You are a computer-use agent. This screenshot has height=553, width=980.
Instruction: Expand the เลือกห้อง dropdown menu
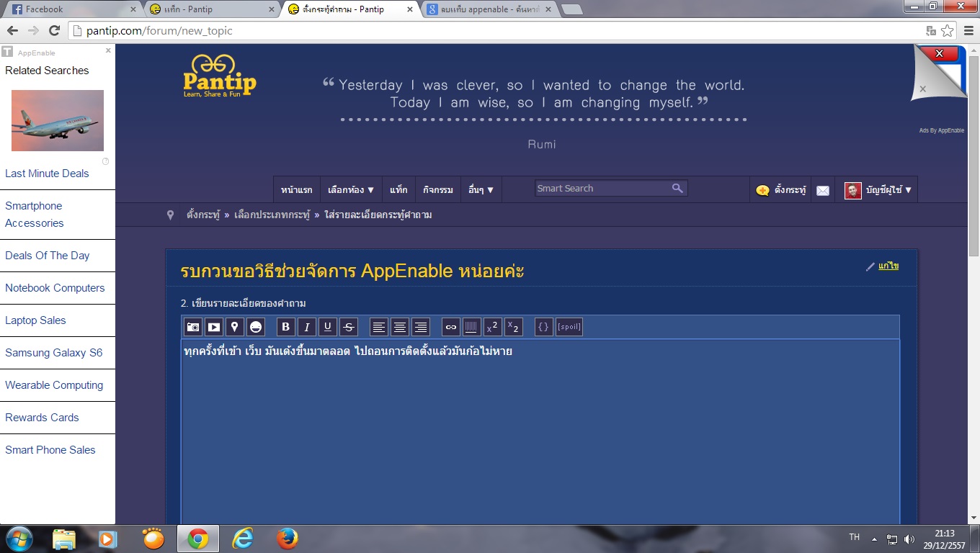coord(351,190)
